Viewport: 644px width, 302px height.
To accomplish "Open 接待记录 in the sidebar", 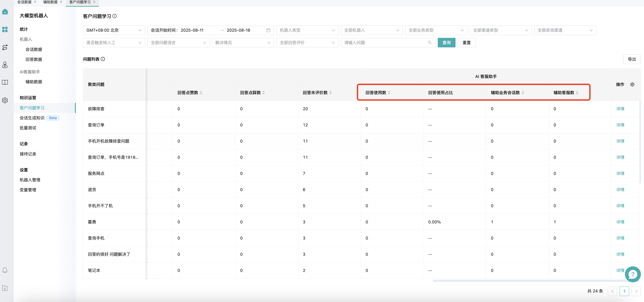I will [28, 154].
